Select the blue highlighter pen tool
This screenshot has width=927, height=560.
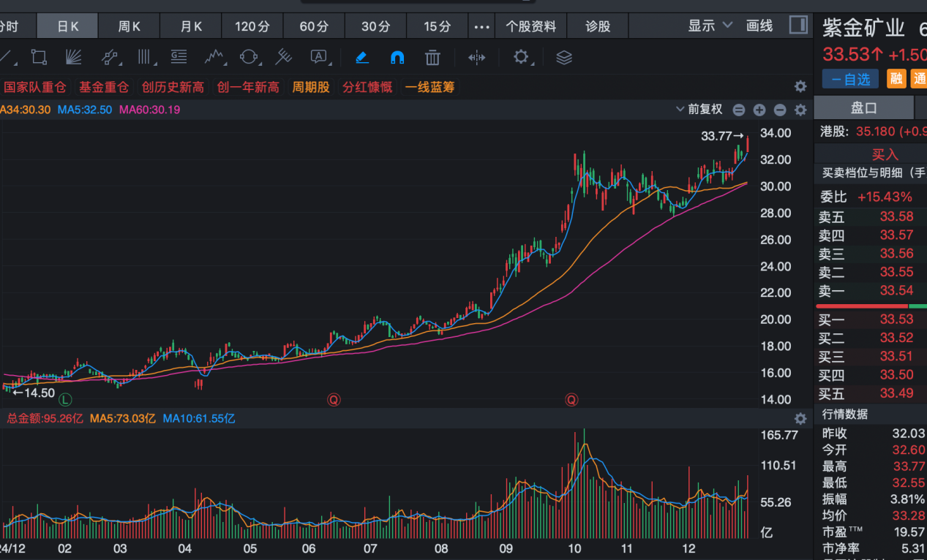click(x=361, y=57)
